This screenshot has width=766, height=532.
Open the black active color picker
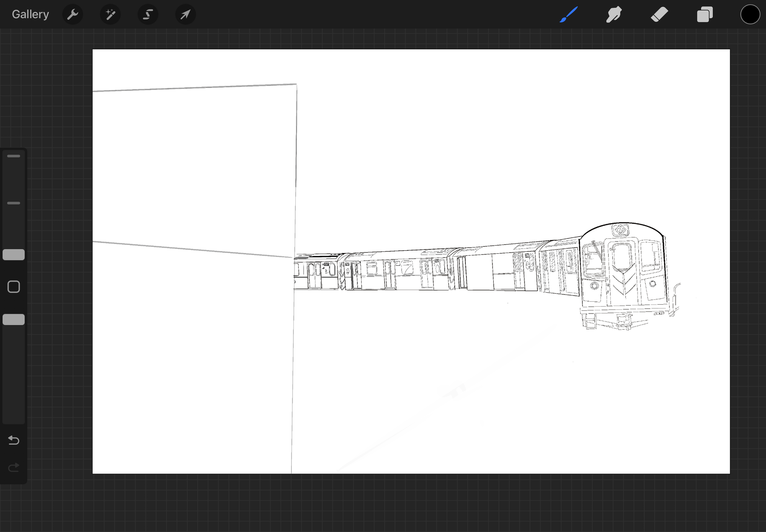(750, 15)
